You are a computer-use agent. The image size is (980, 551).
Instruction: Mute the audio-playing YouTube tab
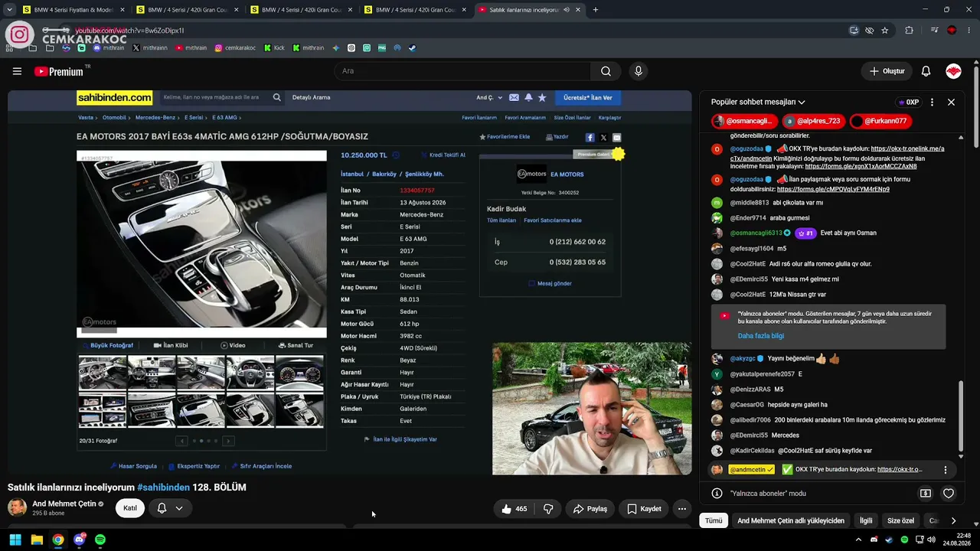(x=566, y=10)
